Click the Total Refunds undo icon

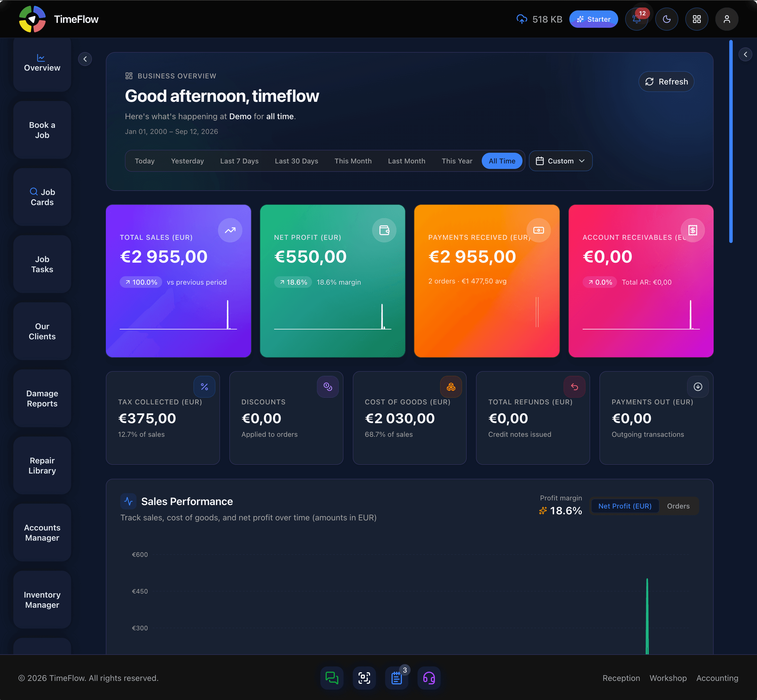tap(575, 387)
